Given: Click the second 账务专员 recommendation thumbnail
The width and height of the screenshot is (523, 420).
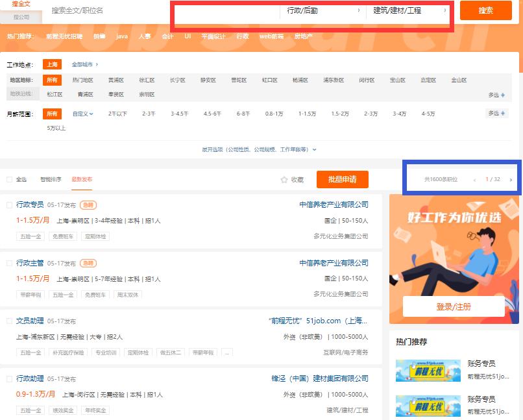Looking at the screenshot, I should 428,406.
